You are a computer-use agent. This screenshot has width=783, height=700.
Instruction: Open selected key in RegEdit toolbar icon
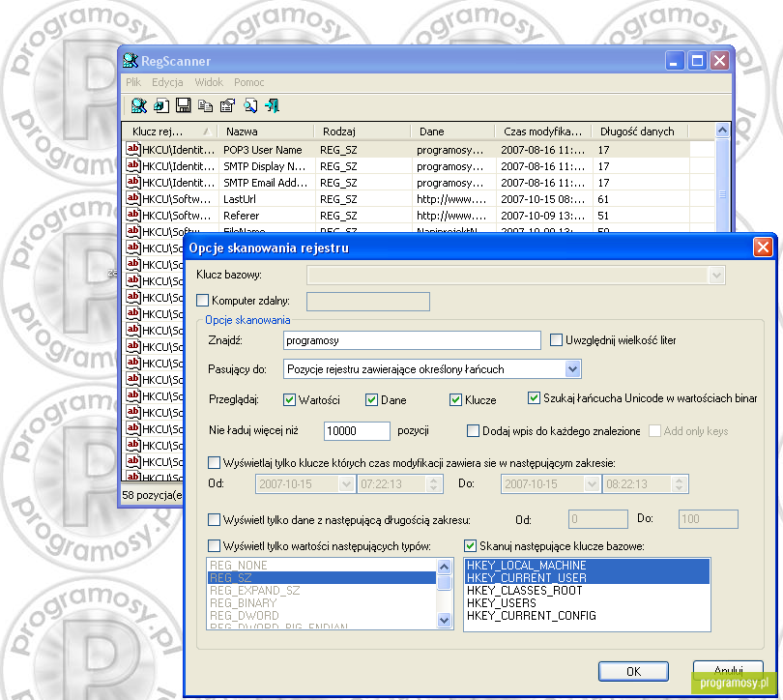(160, 105)
